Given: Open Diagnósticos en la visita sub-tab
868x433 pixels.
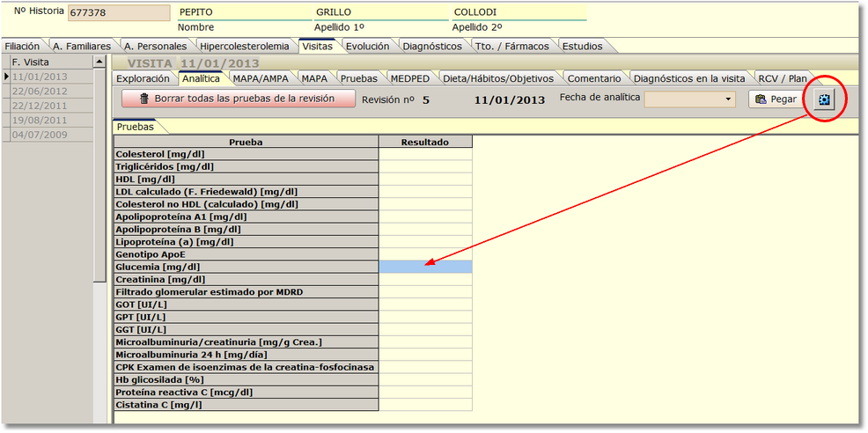Looking at the screenshot, I should pos(689,78).
